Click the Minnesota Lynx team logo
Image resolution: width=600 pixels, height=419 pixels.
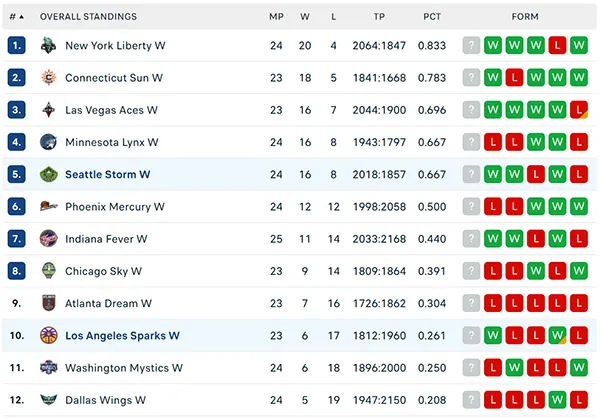[x=49, y=142]
